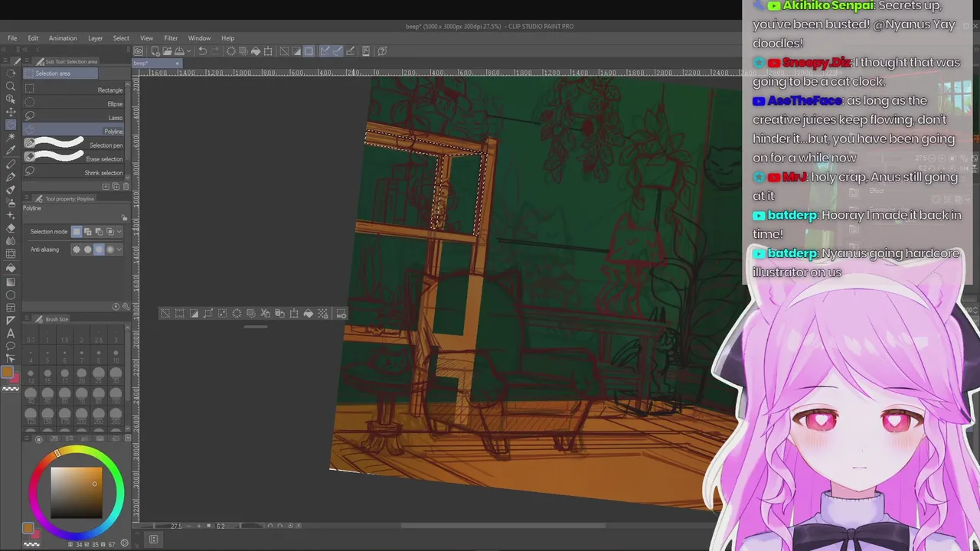Viewport: 980px width, 551px height.
Task: Click Deselect icon in selection launcher
Action: 165,314
